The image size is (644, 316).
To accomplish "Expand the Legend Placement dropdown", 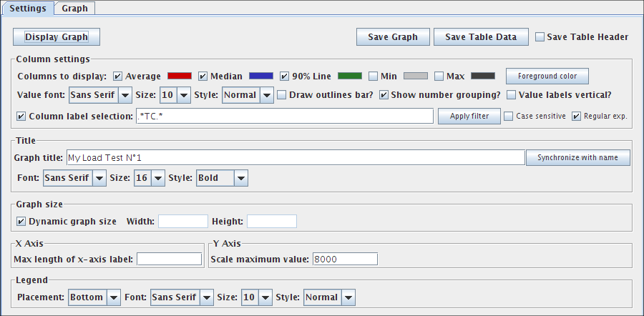I will click(94, 297).
